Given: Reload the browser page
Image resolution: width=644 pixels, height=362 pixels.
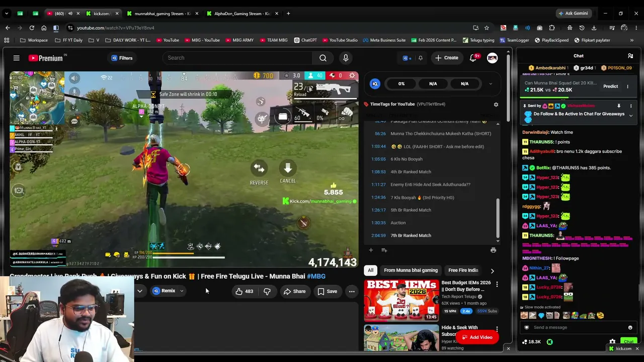Looking at the screenshot, I should tap(32, 28).
